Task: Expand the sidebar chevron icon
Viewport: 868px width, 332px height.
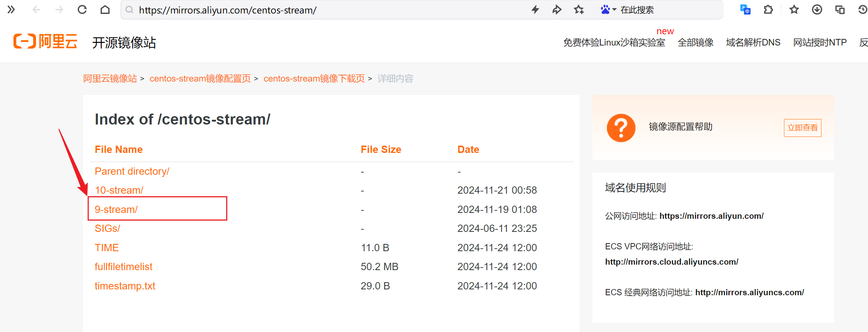Action: 11,10
